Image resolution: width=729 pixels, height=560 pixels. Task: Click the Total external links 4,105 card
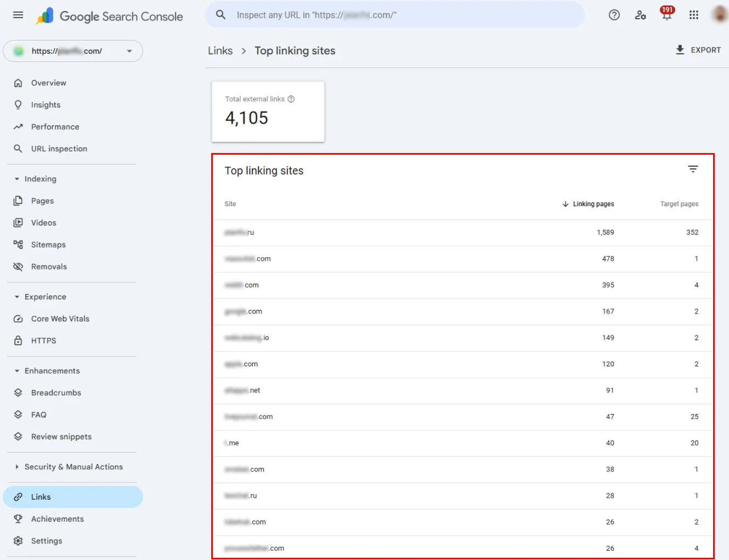(268, 112)
